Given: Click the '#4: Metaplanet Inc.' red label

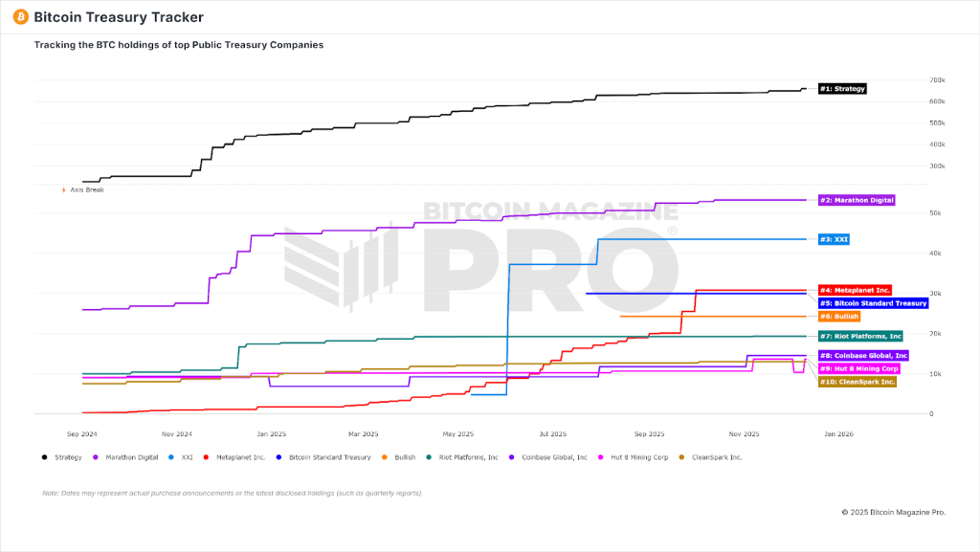Looking at the screenshot, I should (855, 290).
